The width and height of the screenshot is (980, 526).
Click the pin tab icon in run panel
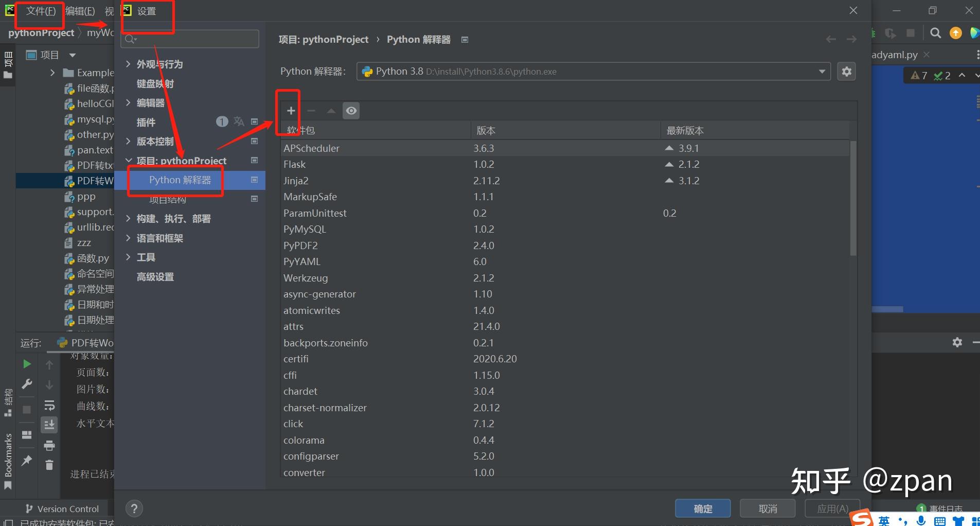pyautogui.click(x=27, y=460)
